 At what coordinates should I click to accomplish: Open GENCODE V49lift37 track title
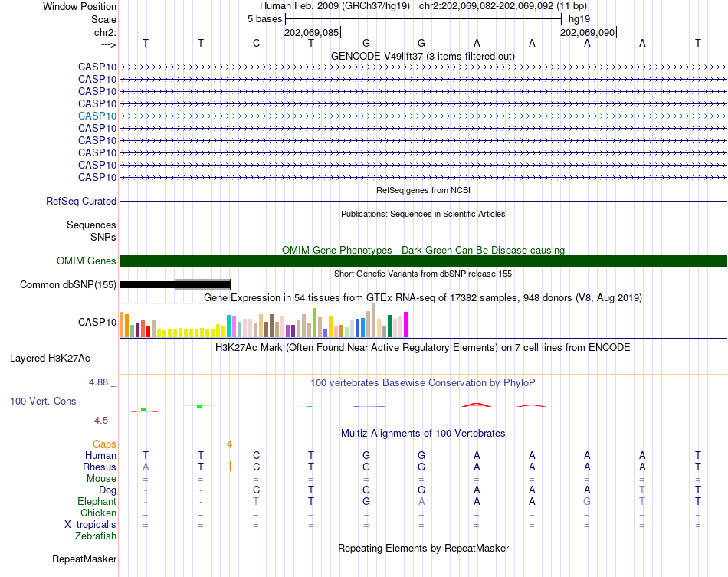(x=422, y=56)
